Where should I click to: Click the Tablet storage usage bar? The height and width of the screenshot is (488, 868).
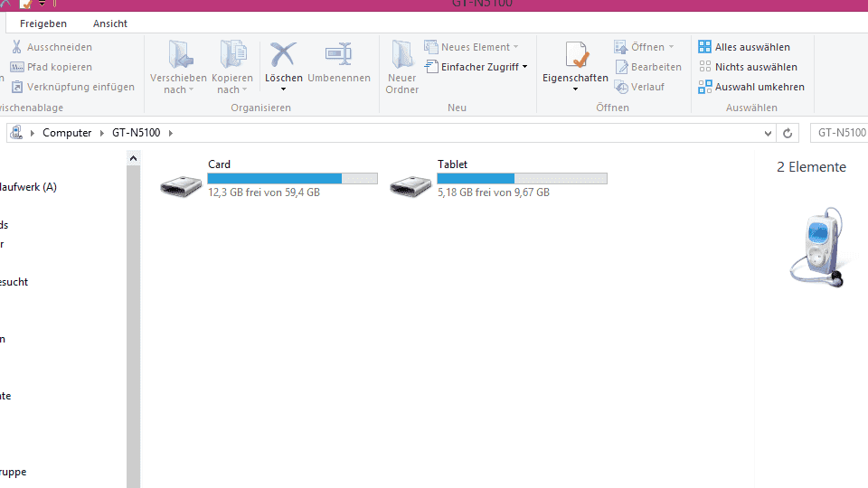click(x=522, y=178)
